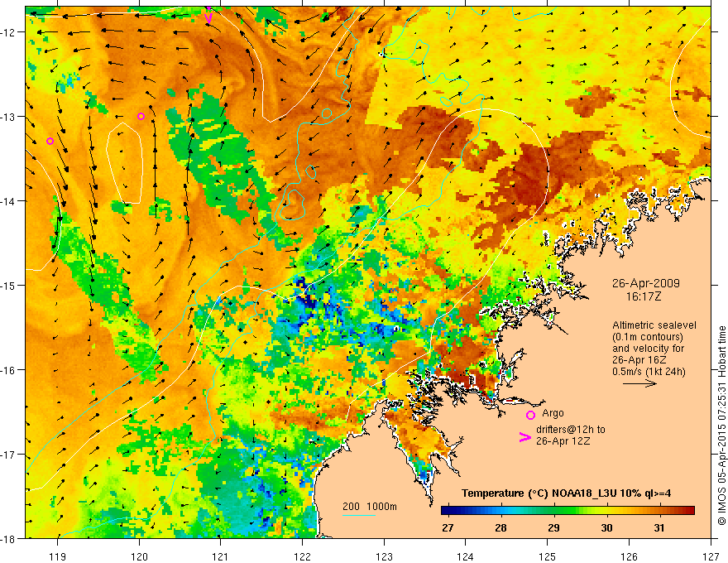Click the '0.5m/s (1kt 24h)' text
Screen dimensions: 728x563
point(649,372)
